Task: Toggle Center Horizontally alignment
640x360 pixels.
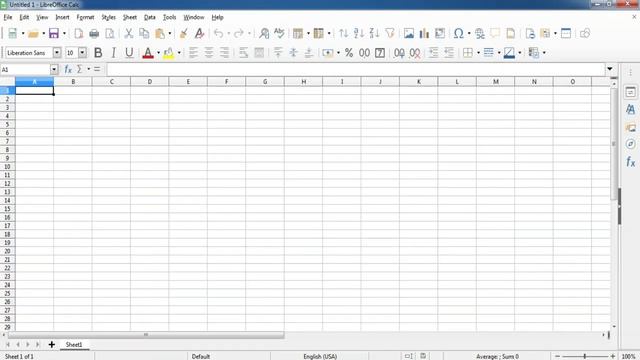Action: [x=209, y=53]
